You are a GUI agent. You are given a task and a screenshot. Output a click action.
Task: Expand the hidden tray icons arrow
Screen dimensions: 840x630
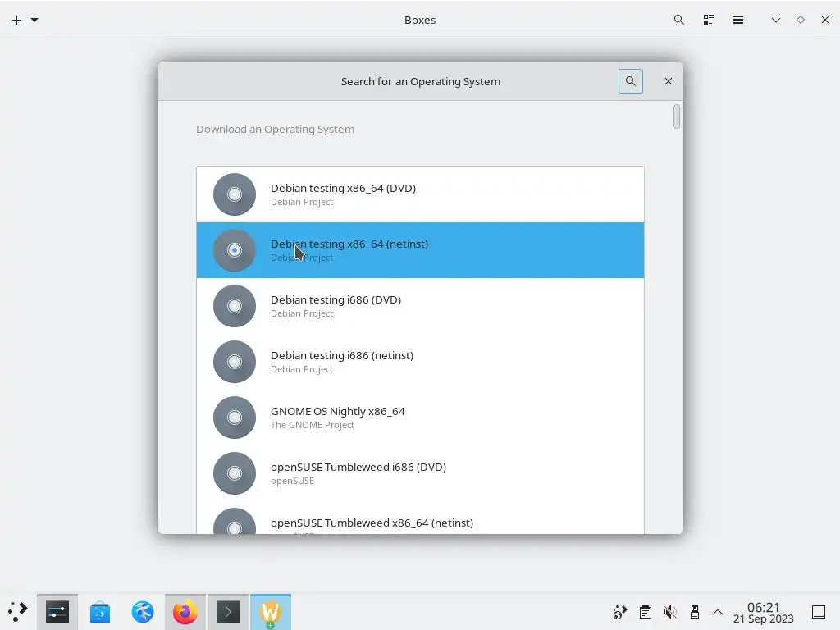(x=718, y=612)
